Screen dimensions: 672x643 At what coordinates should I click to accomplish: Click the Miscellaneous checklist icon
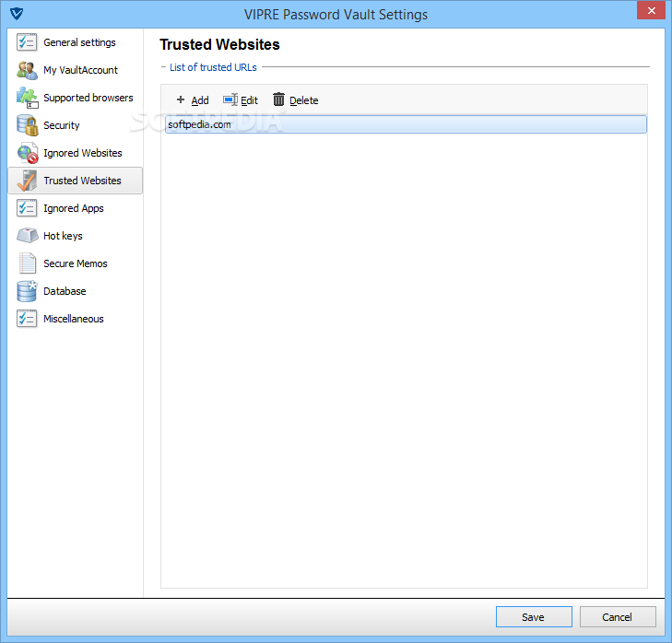click(x=27, y=319)
